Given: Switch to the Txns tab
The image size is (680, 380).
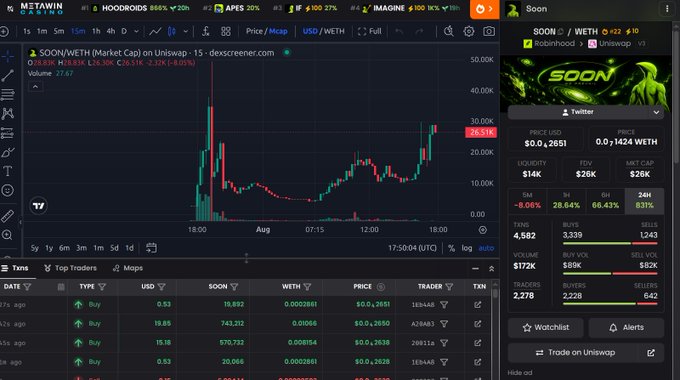Looking at the screenshot, I should (15, 268).
